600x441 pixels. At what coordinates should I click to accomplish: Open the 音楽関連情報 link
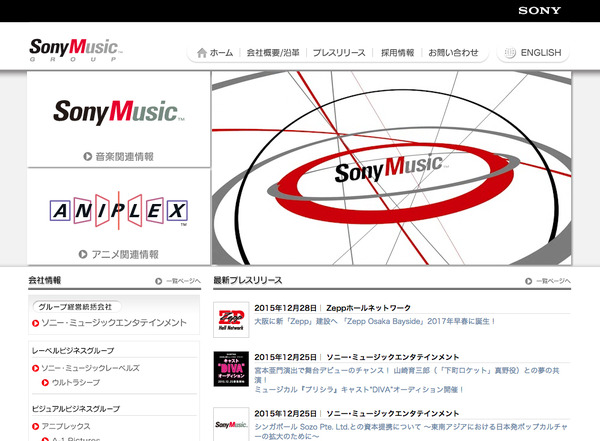click(x=124, y=157)
